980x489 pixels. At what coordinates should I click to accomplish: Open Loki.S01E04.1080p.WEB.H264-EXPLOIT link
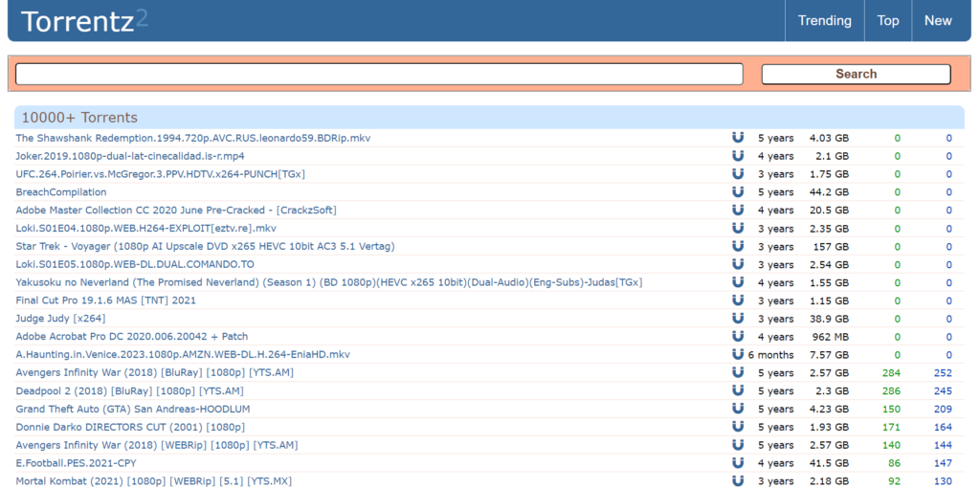[x=145, y=229]
